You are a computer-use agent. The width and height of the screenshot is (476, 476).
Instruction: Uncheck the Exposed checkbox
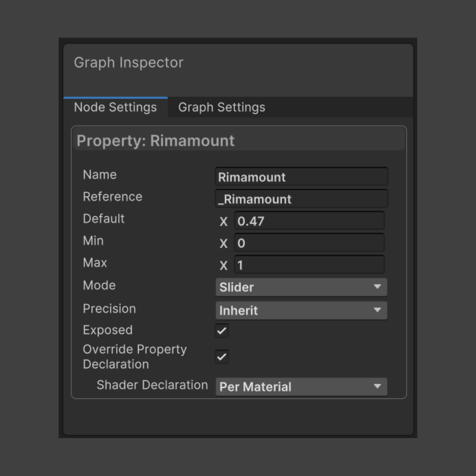click(222, 331)
